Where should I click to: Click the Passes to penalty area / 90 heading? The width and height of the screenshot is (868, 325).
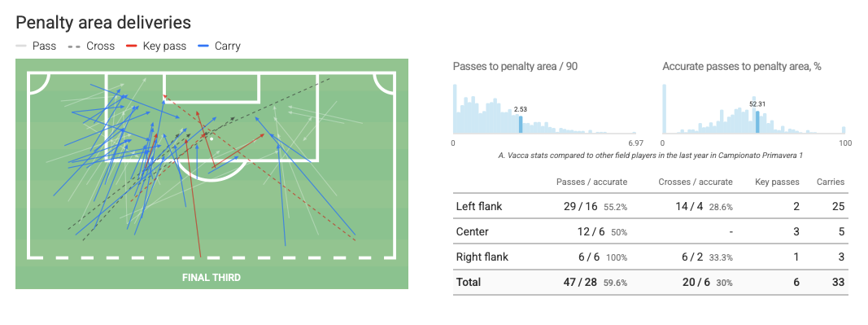point(516,67)
